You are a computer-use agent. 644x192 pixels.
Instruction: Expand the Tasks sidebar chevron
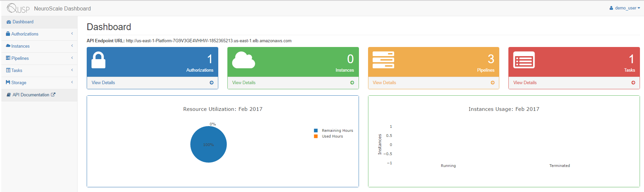point(72,70)
